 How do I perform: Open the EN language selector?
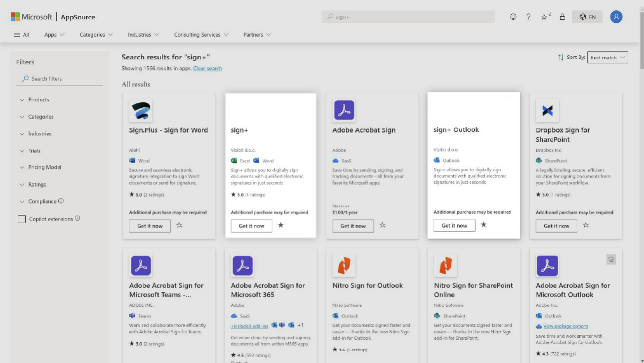(587, 17)
